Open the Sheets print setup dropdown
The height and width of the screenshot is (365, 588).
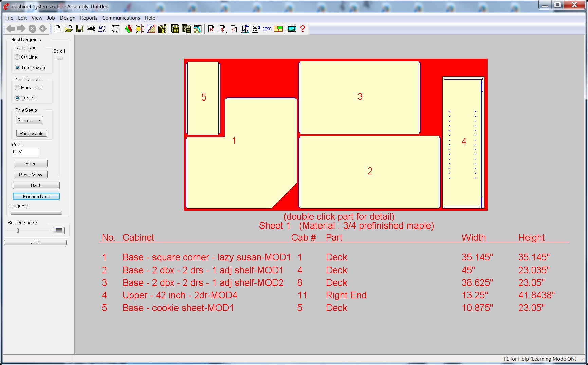[x=30, y=120]
